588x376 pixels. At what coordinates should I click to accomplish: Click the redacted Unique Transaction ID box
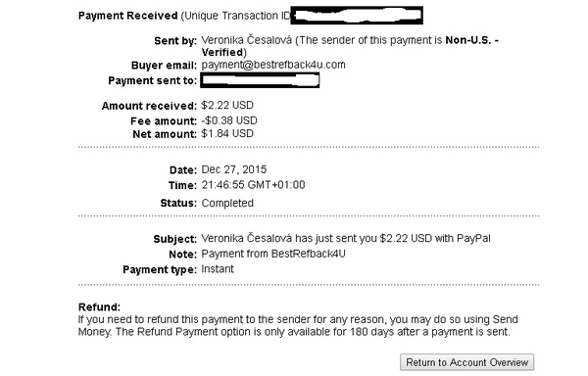tap(357, 16)
